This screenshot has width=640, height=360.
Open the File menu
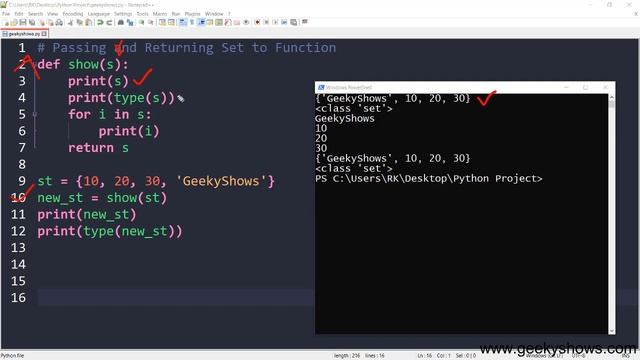[x=6, y=14]
